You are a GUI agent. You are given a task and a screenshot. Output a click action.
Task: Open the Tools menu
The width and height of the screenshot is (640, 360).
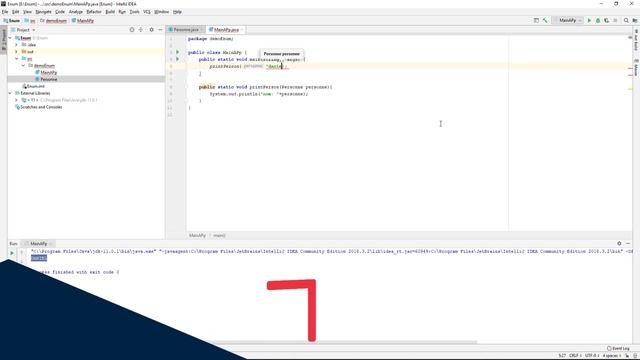[x=134, y=12]
